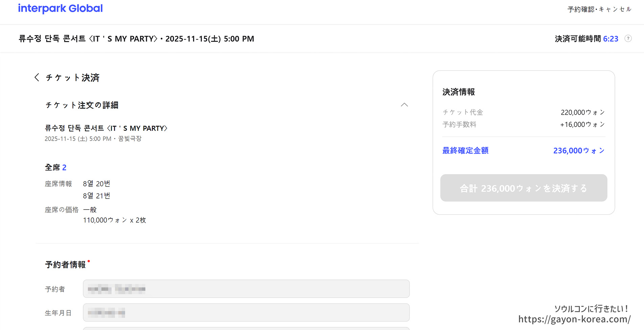This screenshot has width=644, height=330.
Task: Open the help icon next to the payment timer
Action: click(628, 39)
